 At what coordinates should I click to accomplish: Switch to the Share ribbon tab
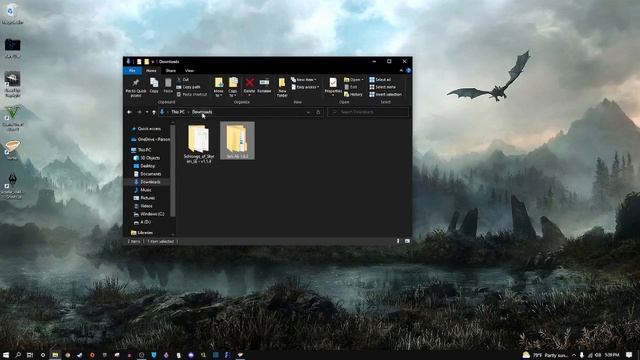click(171, 71)
